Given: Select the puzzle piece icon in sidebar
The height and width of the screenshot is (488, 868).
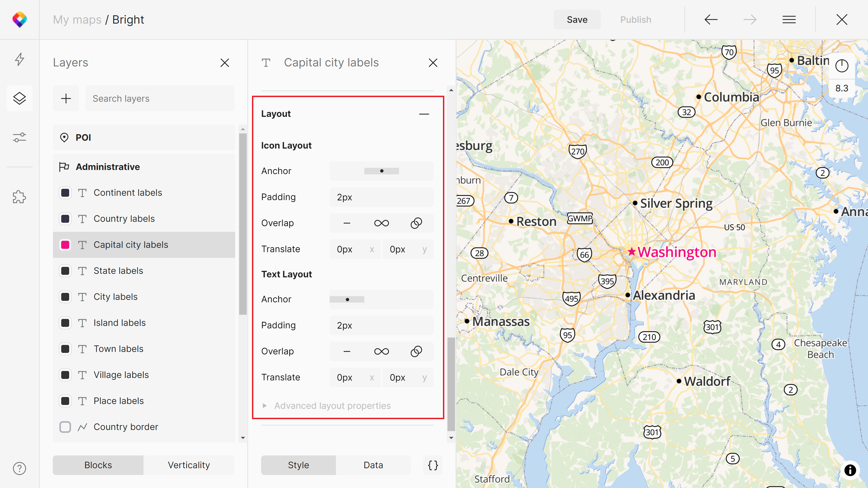Looking at the screenshot, I should pyautogui.click(x=20, y=197).
